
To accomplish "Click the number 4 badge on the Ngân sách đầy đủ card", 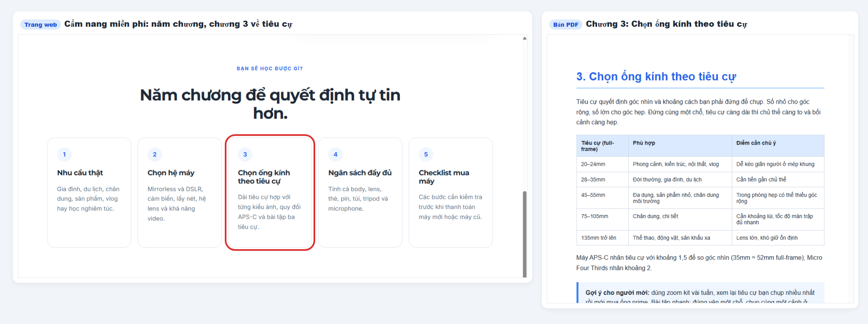I will pyautogui.click(x=335, y=154).
